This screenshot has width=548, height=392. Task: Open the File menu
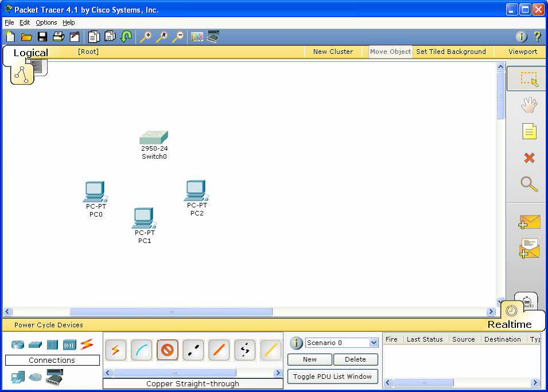coord(9,22)
